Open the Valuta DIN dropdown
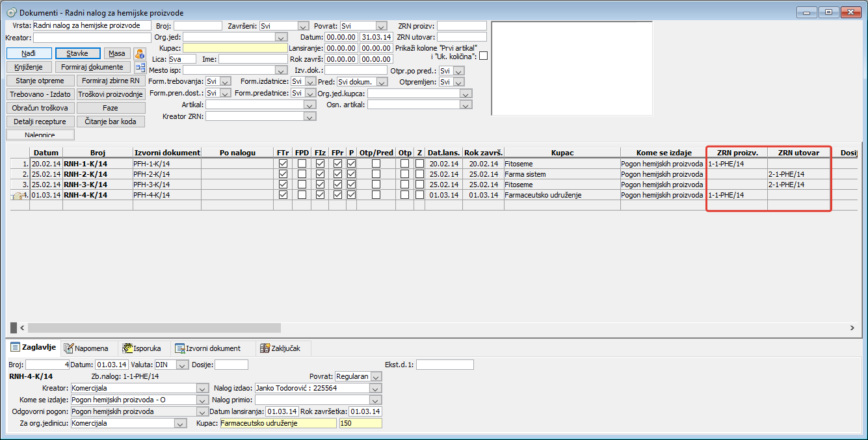The height and width of the screenshot is (440, 868). [x=183, y=365]
